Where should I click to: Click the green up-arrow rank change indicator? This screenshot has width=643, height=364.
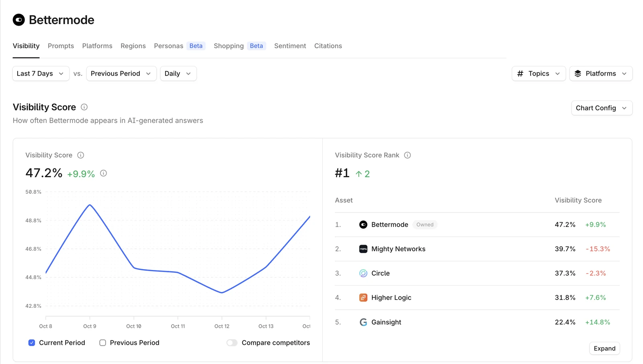(359, 174)
